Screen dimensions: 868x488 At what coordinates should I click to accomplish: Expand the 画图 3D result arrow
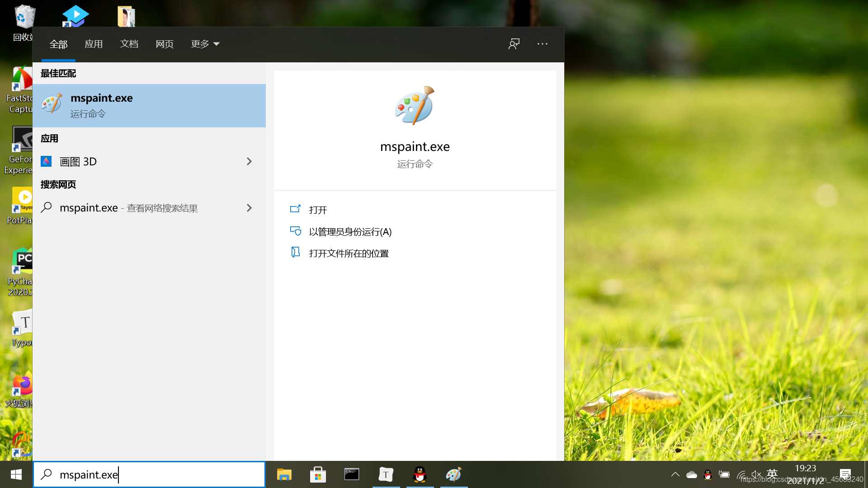point(249,161)
